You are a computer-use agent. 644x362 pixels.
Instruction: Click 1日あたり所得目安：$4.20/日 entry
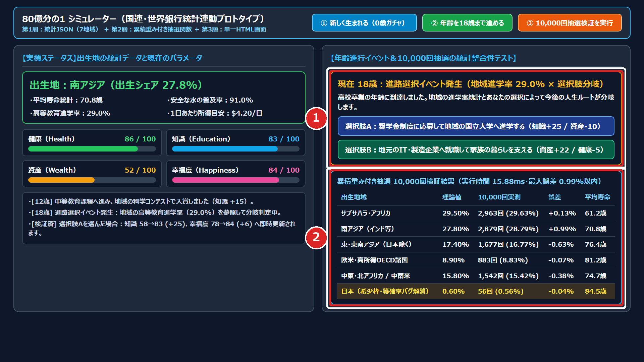[215, 113]
